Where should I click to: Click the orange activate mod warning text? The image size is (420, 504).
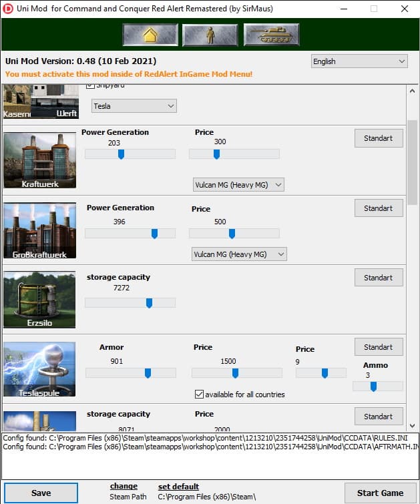[x=129, y=74]
